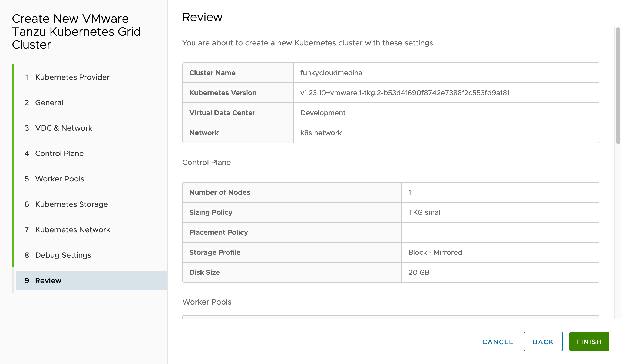Click the Development virtual data center value

pyautogui.click(x=323, y=113)
